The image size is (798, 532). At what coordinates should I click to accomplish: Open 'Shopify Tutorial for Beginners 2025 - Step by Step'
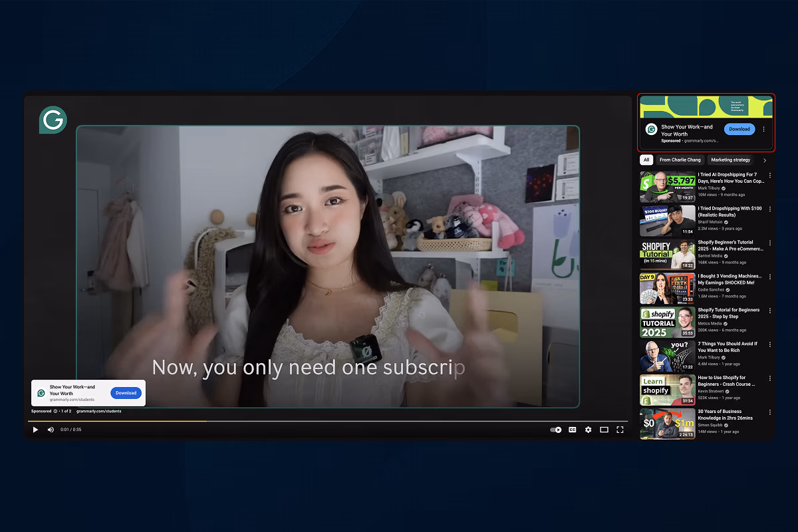coord(728,313)
